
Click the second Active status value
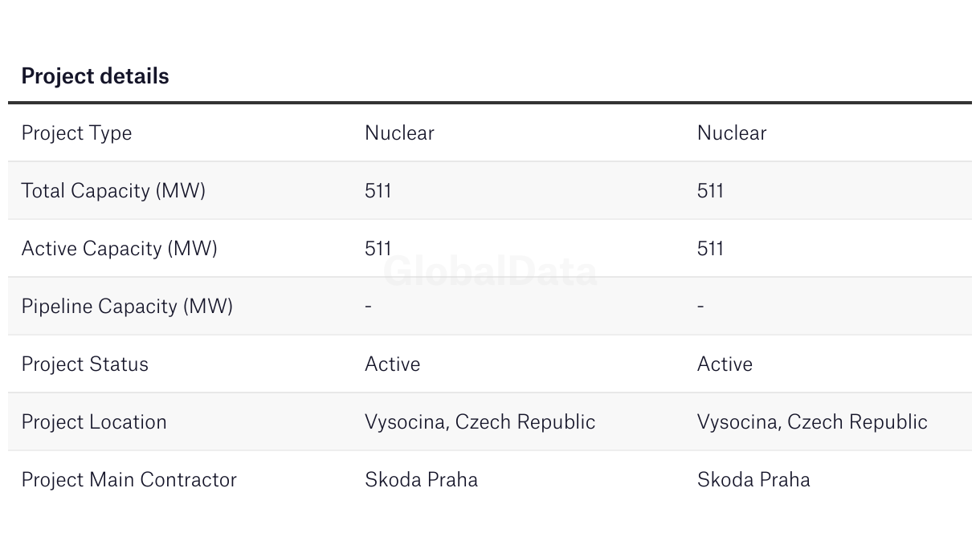click(x=725, y=364)
